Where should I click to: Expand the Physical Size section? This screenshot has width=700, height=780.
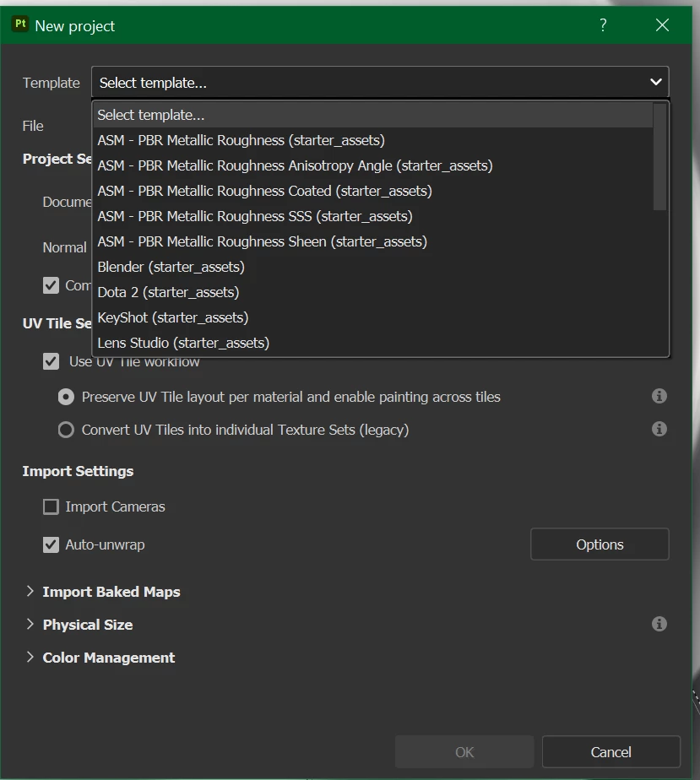30,625
